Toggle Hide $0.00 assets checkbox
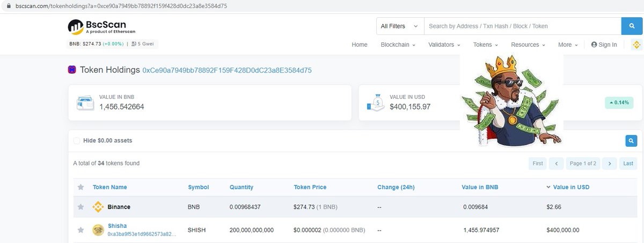644x243 pixels. click(x=77, y=141)
